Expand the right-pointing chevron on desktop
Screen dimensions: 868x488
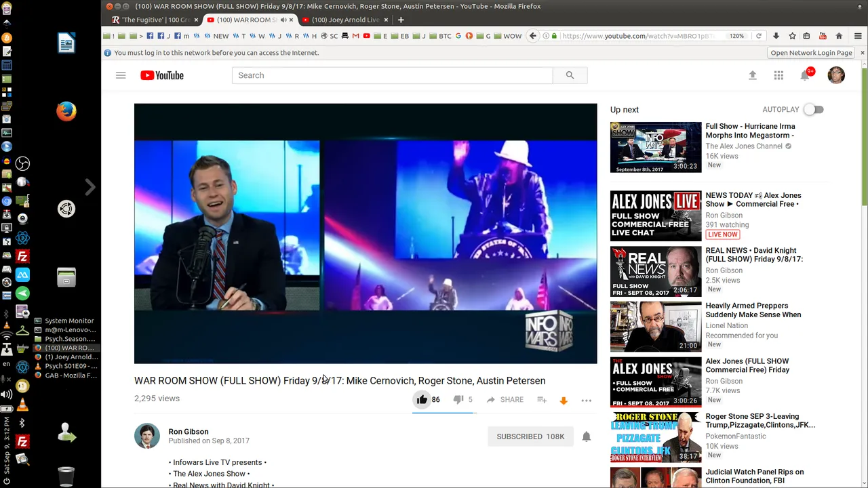click(x=90, y=187)
